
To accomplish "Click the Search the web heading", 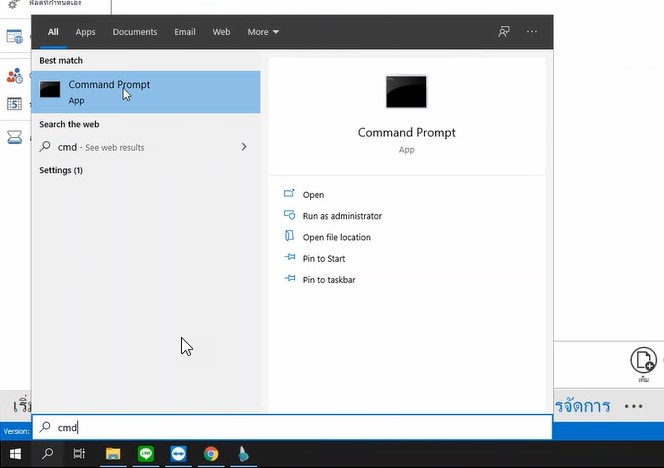I will tap(69, 124).
